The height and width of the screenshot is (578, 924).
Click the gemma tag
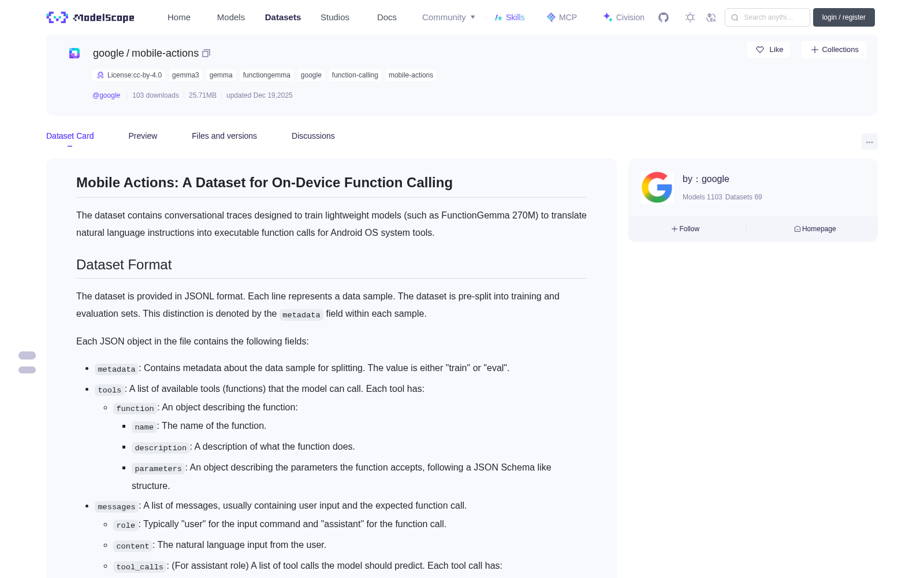point(221,75)
